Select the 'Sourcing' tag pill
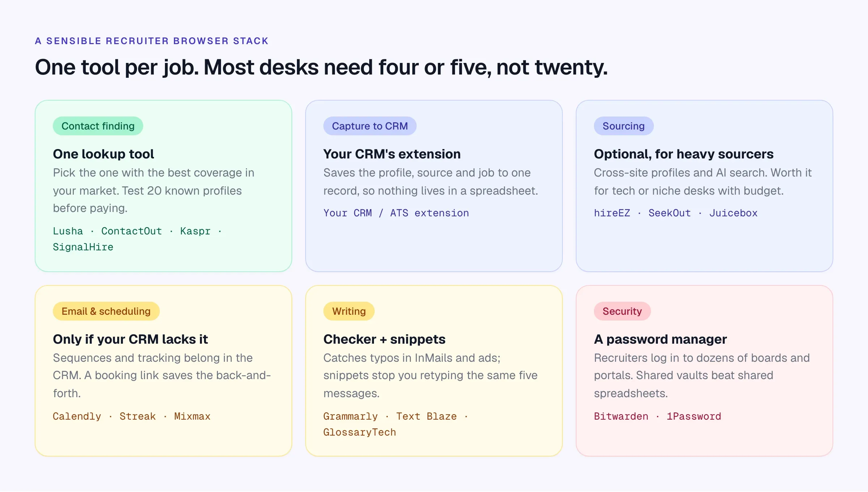868x492 pixels. (624, 126)
